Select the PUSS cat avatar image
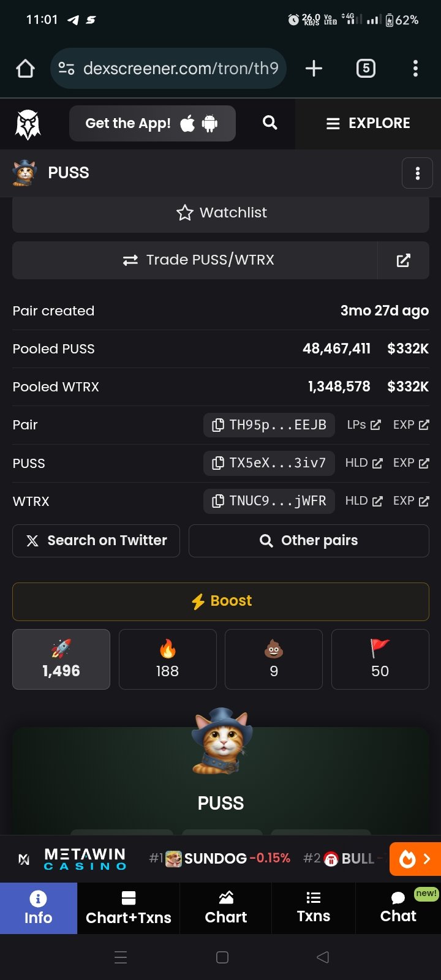The image size is (441, 980). click(x=221, y=742)
